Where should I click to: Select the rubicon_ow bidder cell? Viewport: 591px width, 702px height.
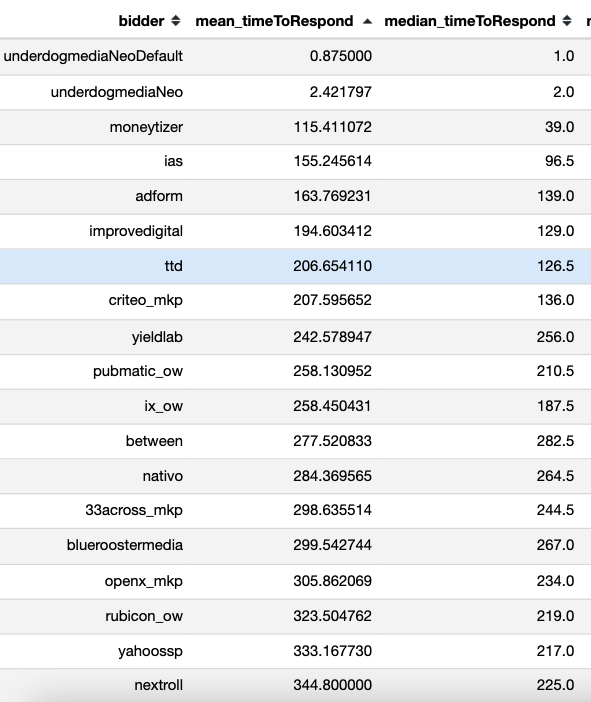point(144,616)
